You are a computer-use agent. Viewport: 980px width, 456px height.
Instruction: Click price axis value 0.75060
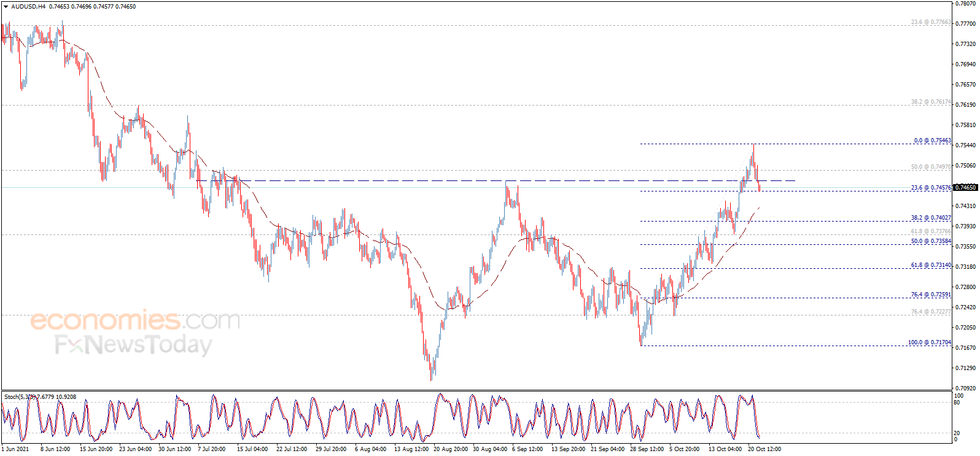pos(966,166)
